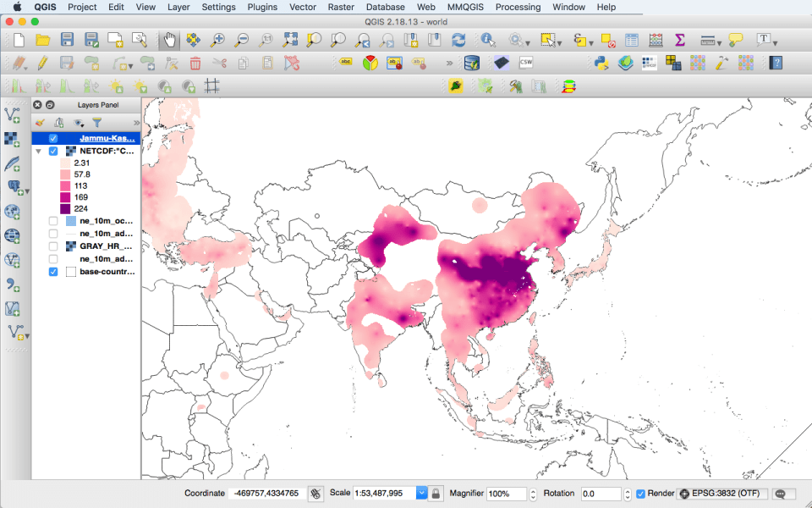The image size is (812, 508).
Task: Close the Layers Panel
Action: [x=37, y=105]
